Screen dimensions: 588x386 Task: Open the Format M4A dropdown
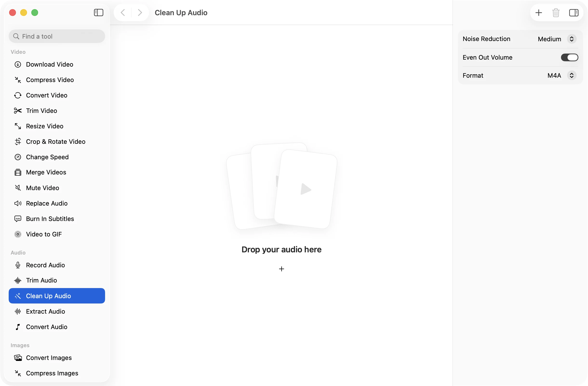562,76
